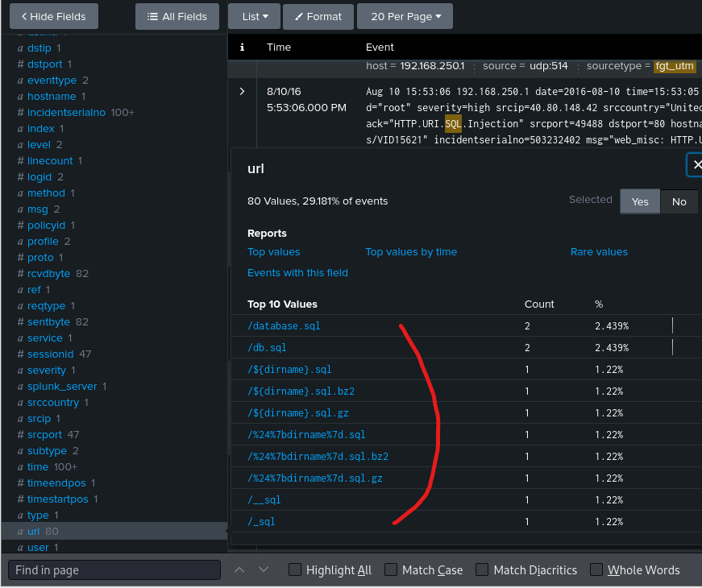Find next match down arrow
The width and height of the screenshot is (702, 588).
click(x=264, y=569)
